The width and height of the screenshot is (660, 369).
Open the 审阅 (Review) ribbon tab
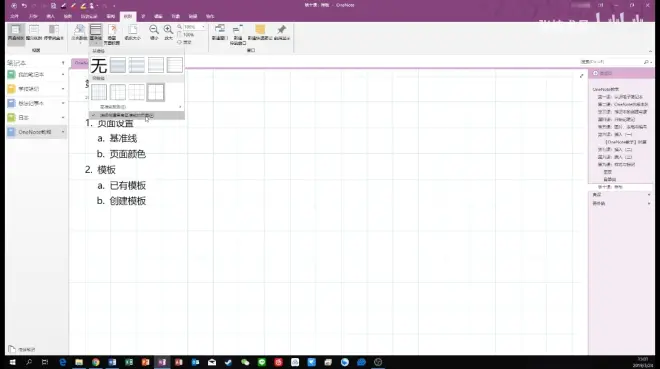click(x=111, y=16)
